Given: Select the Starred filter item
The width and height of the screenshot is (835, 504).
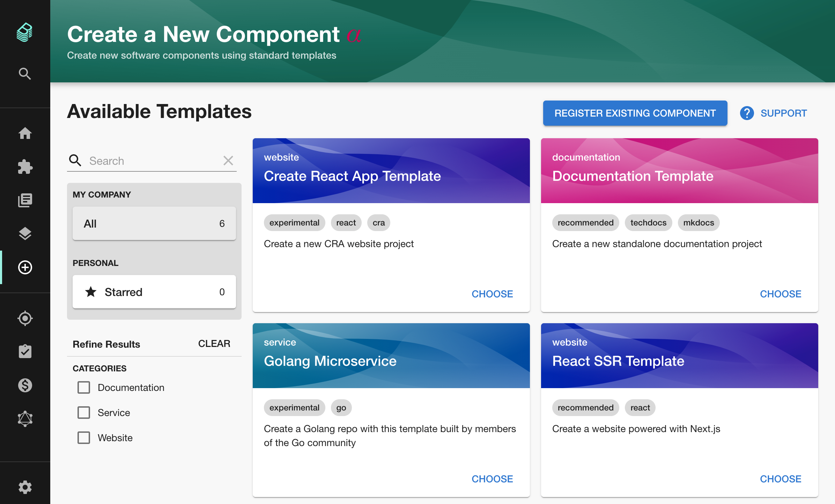Looking at the screenshot, I should point(154,292).
